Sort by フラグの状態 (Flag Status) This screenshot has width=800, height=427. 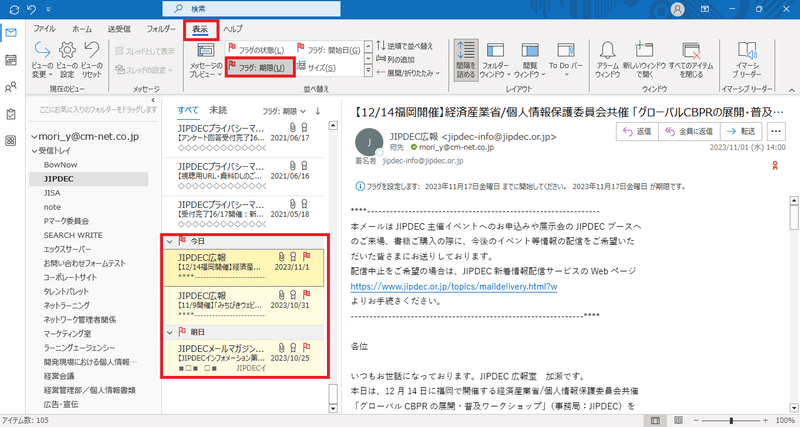pyautogui.click(x=259, y=50)
